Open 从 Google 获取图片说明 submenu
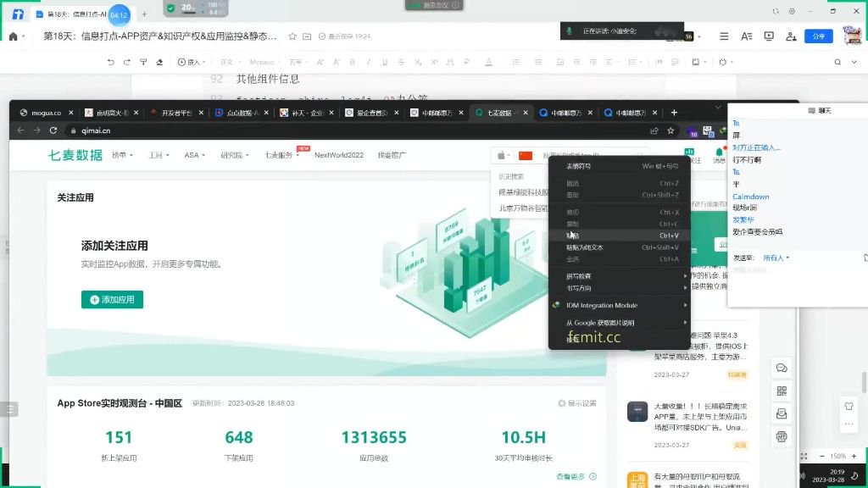 click(x=620, y=323)
